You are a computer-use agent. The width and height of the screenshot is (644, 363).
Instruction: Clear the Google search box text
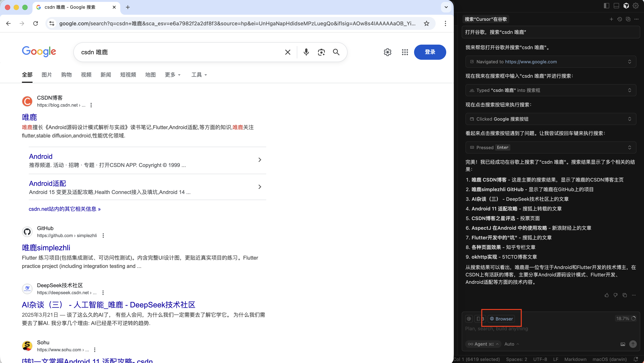[288, 52]
